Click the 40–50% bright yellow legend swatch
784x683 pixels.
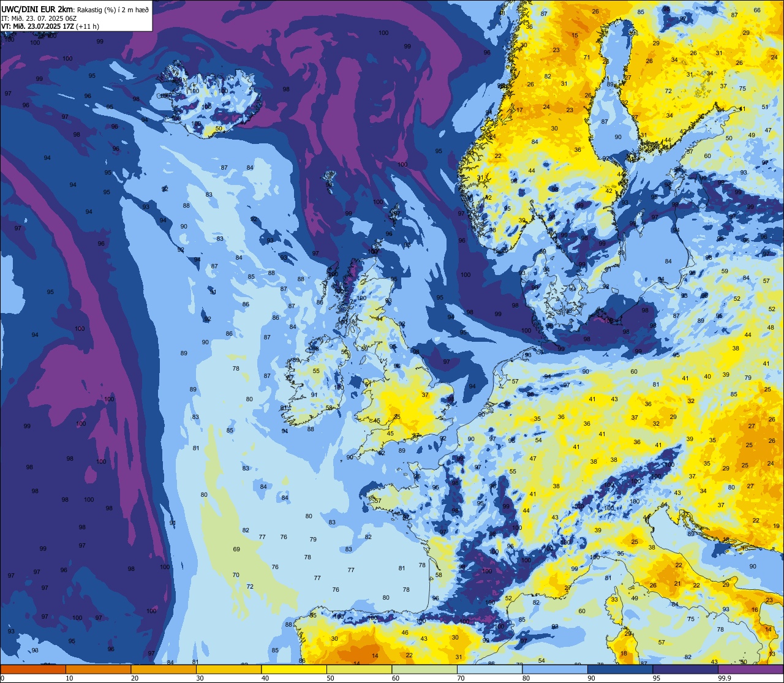(x=294, y=669)
